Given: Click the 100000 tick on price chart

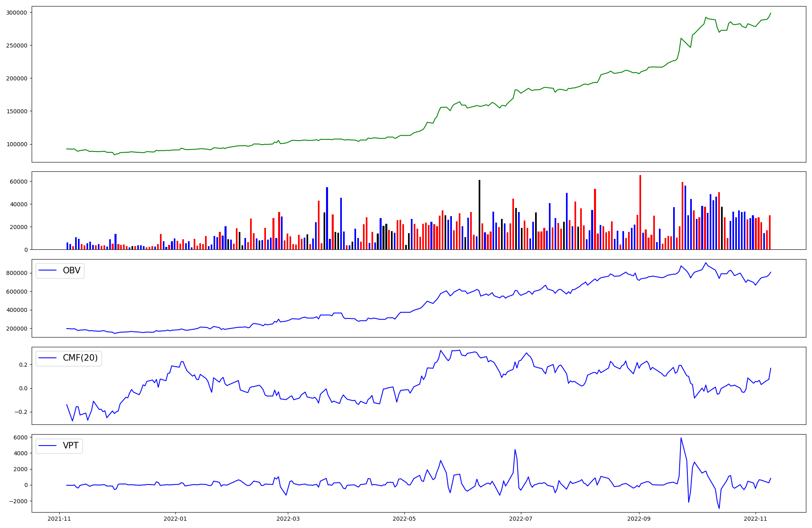Looking at the screenshot, I should point(17,144).
